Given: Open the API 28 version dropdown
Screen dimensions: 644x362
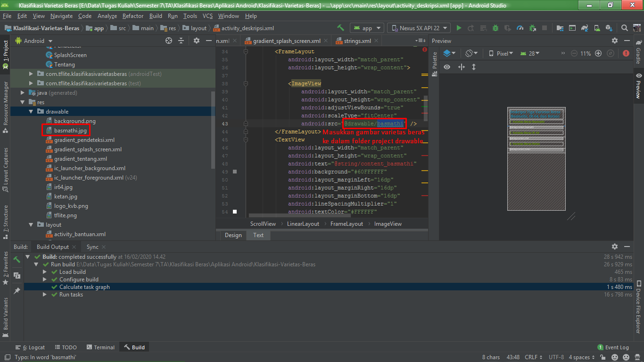Looking at the screenshot, I should pyautogui.click(x=530, y=53).
